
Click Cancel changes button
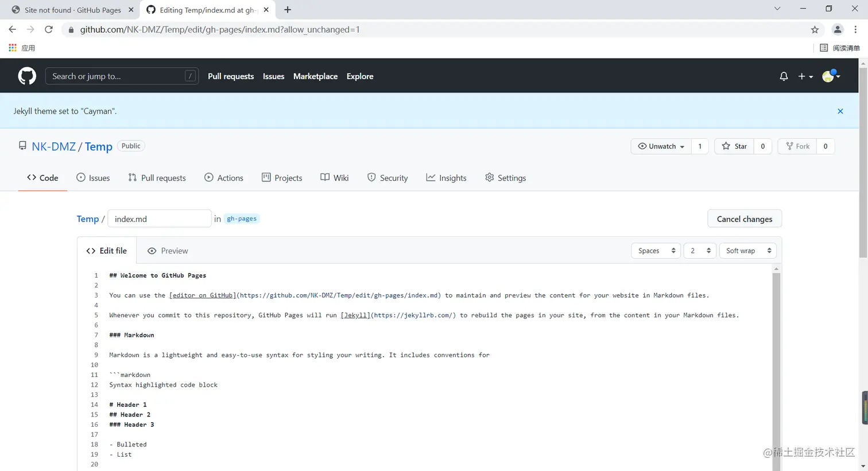coord(745,219)
